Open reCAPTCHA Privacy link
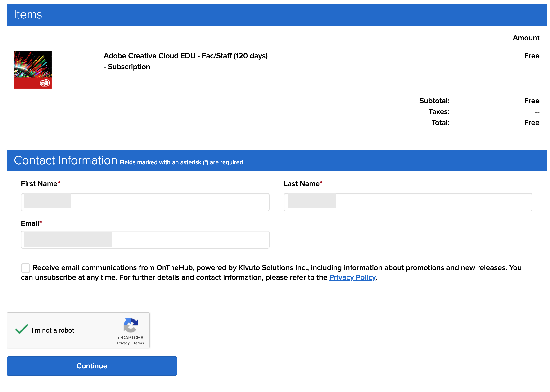The width and height of the screenshot is (550, 392). [x=123, y=343]
